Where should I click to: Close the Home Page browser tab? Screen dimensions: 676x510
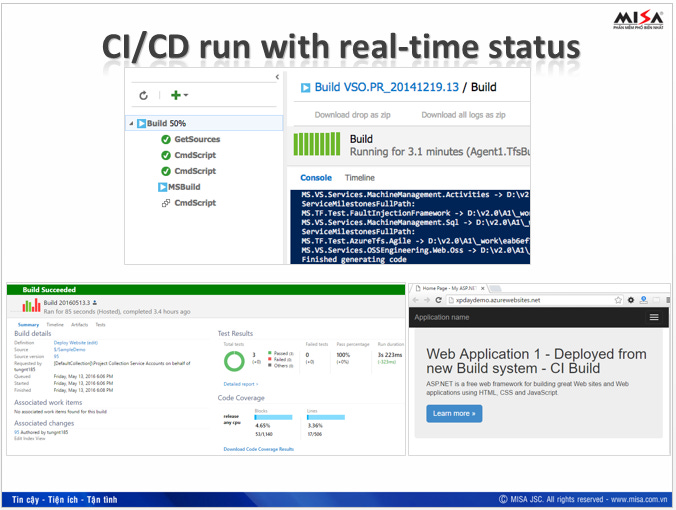pos(482,288)
